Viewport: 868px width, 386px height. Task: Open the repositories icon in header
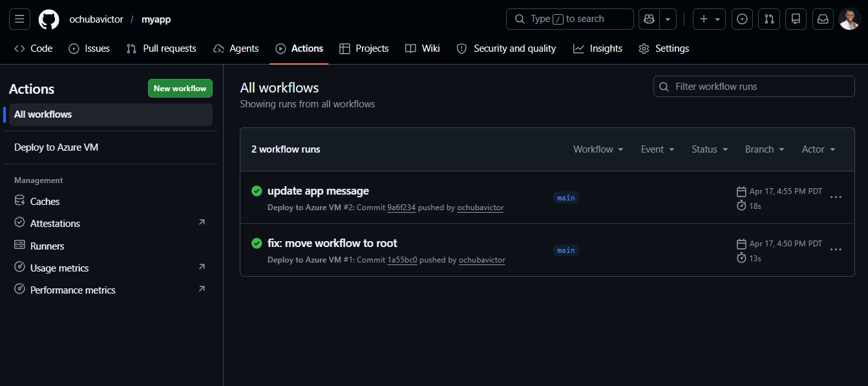pyautogui.click(x=796, y=19)
